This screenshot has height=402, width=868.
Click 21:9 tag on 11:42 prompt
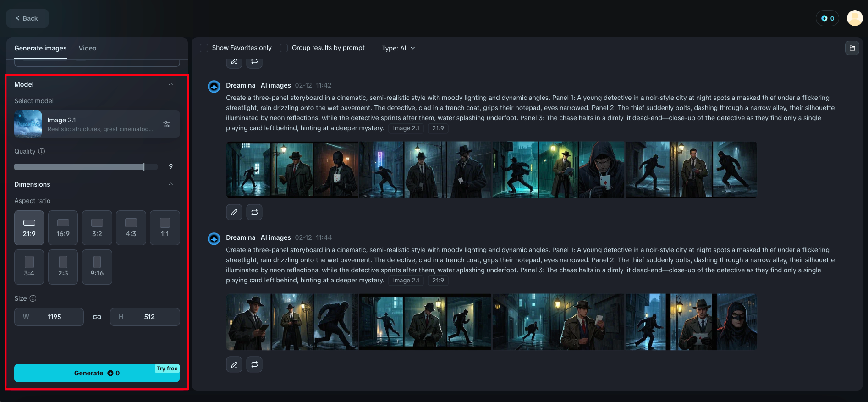[438, 128]
